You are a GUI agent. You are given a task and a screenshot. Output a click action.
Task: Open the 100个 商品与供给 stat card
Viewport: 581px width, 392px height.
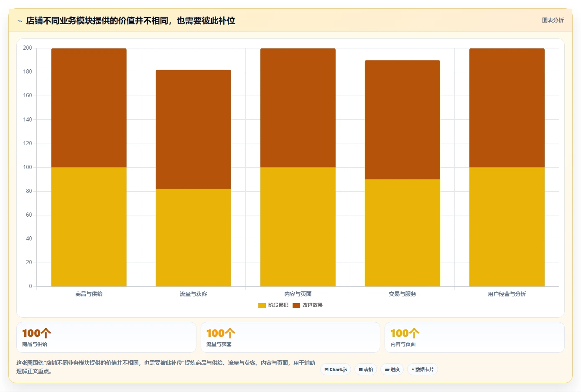click(x=106, y=337)
